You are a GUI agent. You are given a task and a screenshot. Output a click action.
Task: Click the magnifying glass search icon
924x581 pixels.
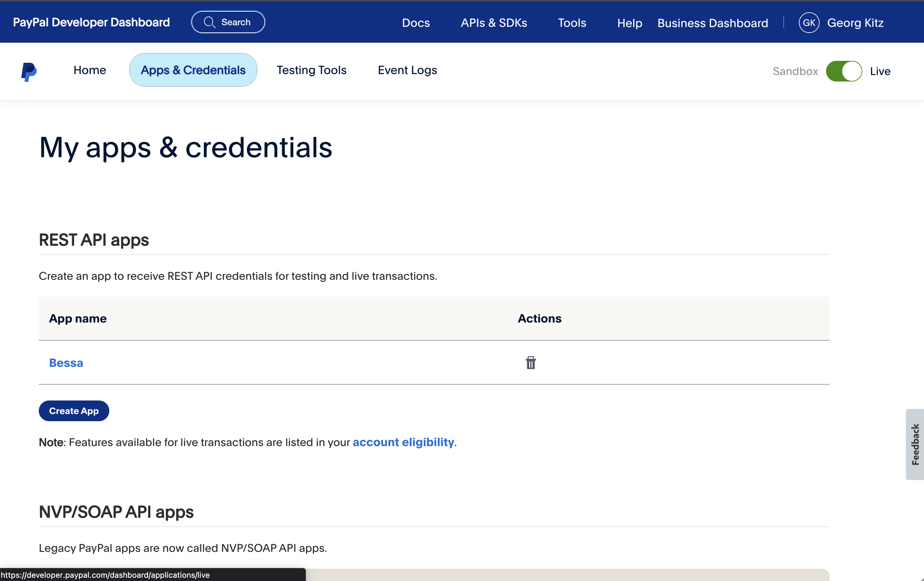click(209, 22)
